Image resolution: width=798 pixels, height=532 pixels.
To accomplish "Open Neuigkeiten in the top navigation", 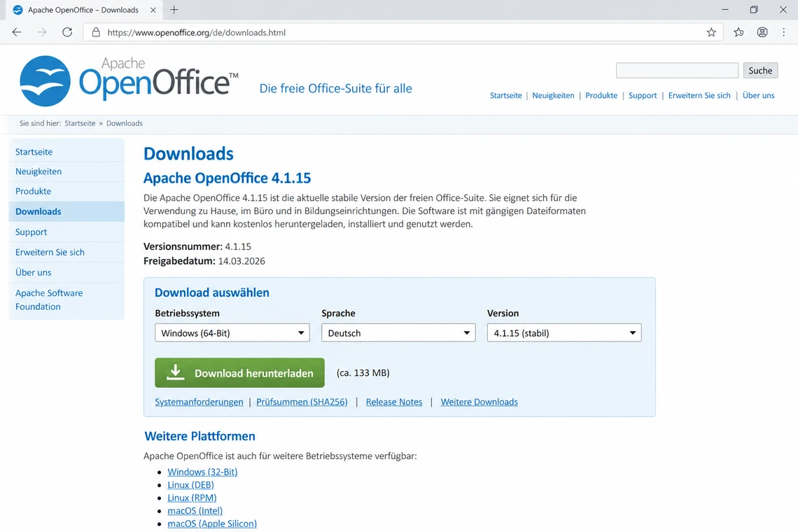I will point(553,95).
